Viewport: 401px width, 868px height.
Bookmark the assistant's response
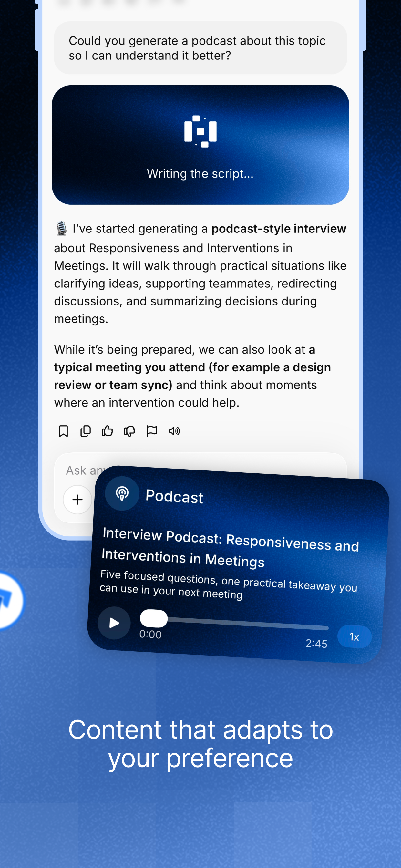point(63,431)
